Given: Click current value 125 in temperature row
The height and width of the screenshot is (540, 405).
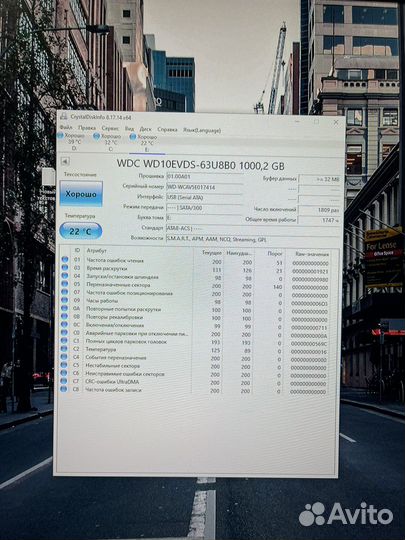Looking at the screenshot, I should tap(215, 351).
